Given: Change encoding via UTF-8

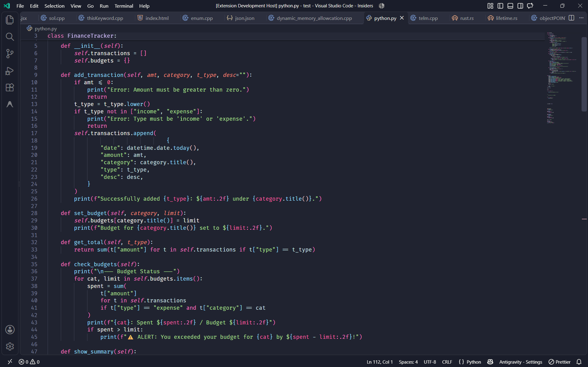Looking at the screenshot, I should pyautogui.click(x=430, y=362).
